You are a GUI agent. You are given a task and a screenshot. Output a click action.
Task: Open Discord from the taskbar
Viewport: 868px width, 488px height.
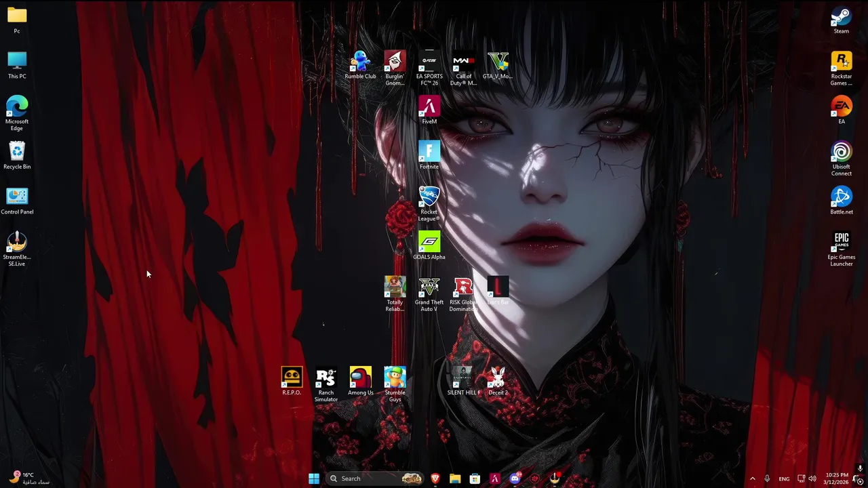515,479
